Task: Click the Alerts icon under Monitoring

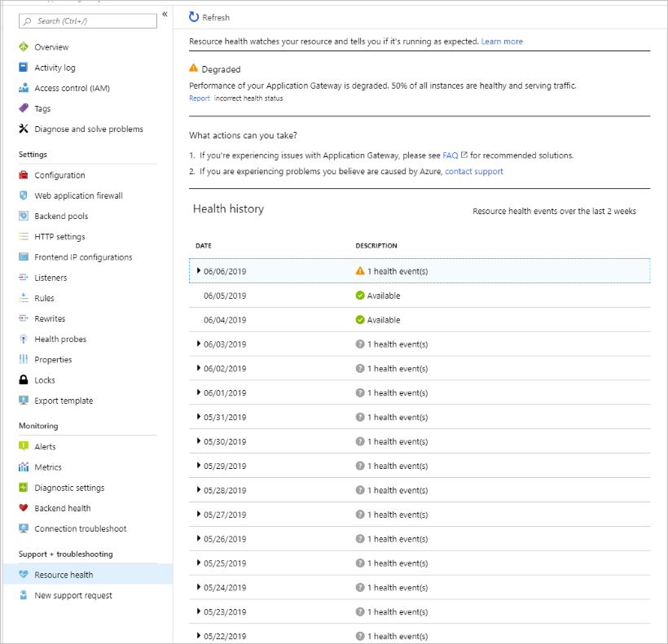Action: click(24, 447)
